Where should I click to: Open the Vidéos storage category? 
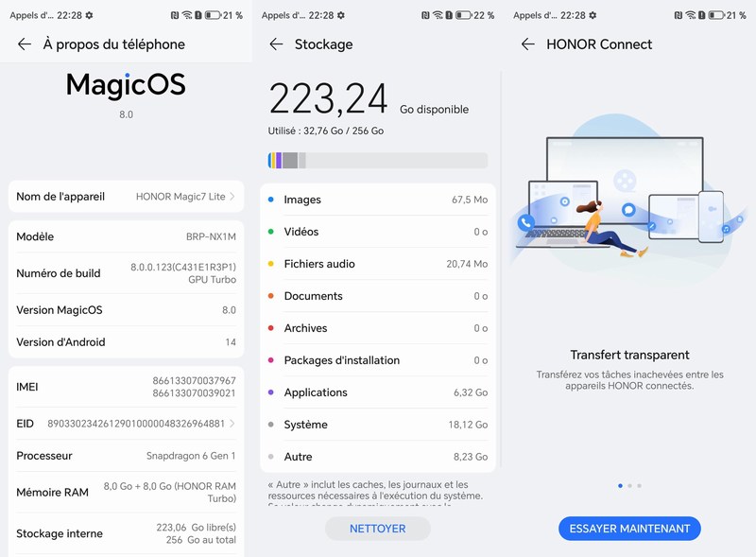pos(378,232)
